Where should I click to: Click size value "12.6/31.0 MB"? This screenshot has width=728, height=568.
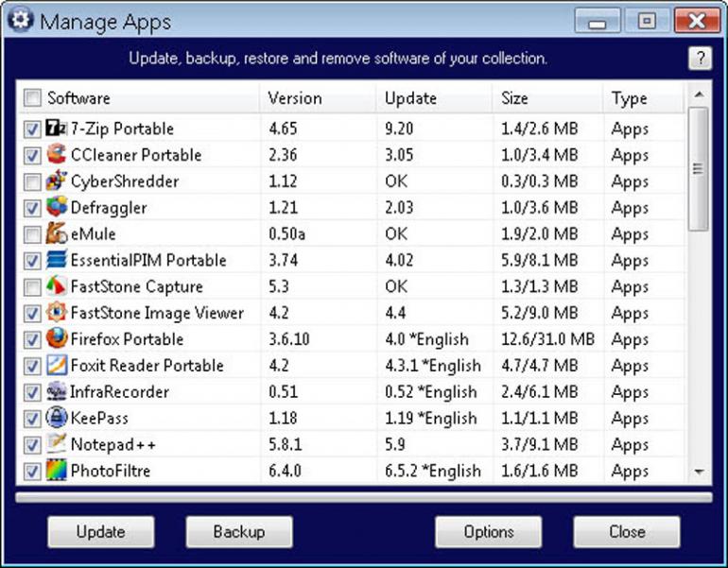[547, 339]
